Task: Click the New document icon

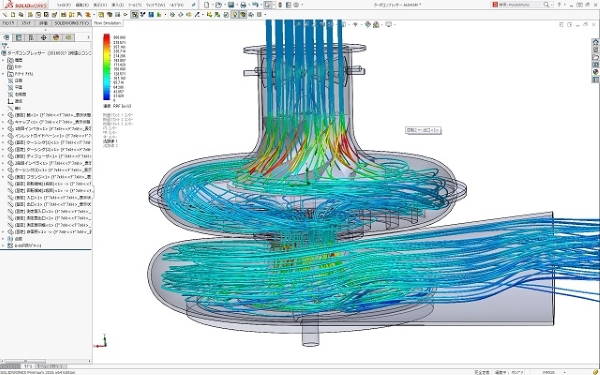Action: pos(207,5)
